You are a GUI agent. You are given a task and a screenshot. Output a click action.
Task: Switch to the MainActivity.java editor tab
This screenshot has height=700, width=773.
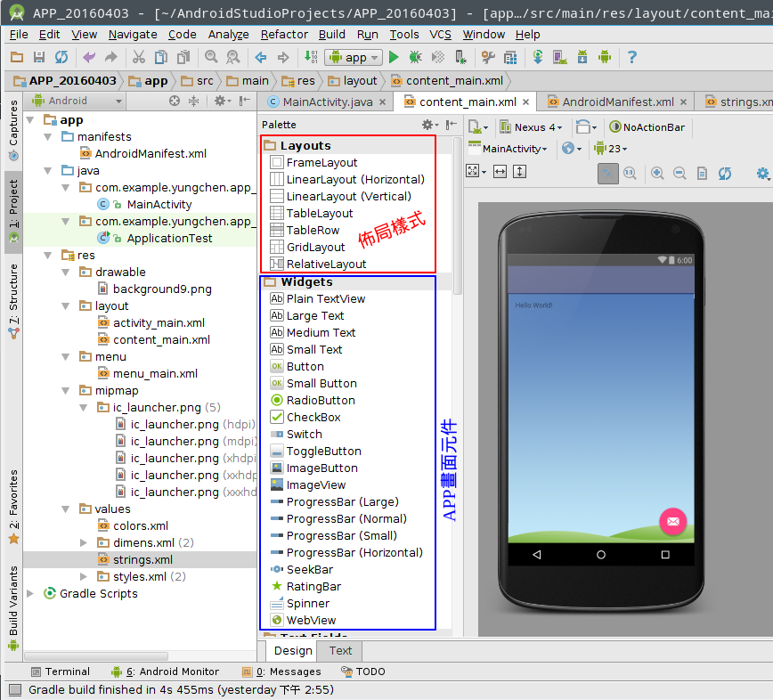(326, 102)
